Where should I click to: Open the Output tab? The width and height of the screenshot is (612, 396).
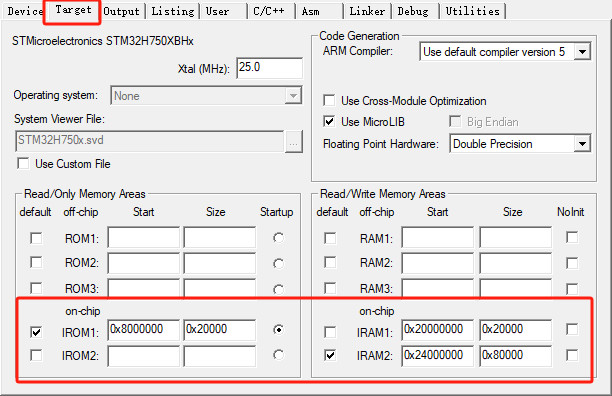pyautogui.click(x=121, y=11)
